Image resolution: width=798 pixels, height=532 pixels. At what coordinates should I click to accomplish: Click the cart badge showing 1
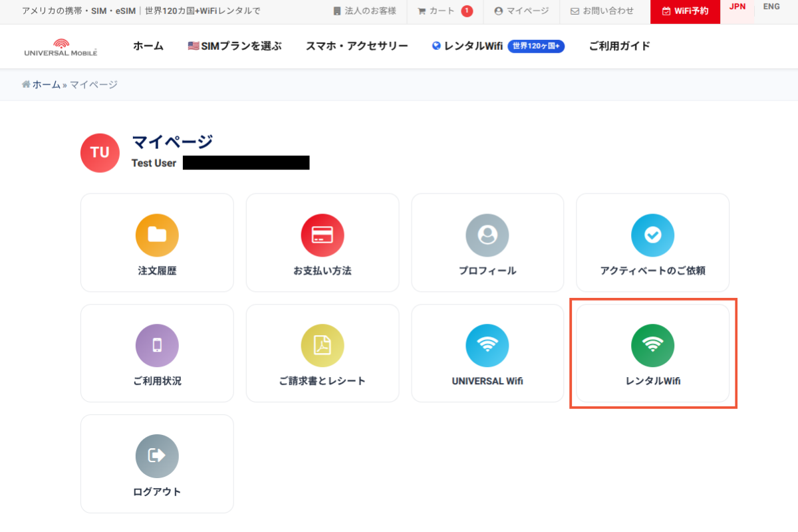pos(467,11)
